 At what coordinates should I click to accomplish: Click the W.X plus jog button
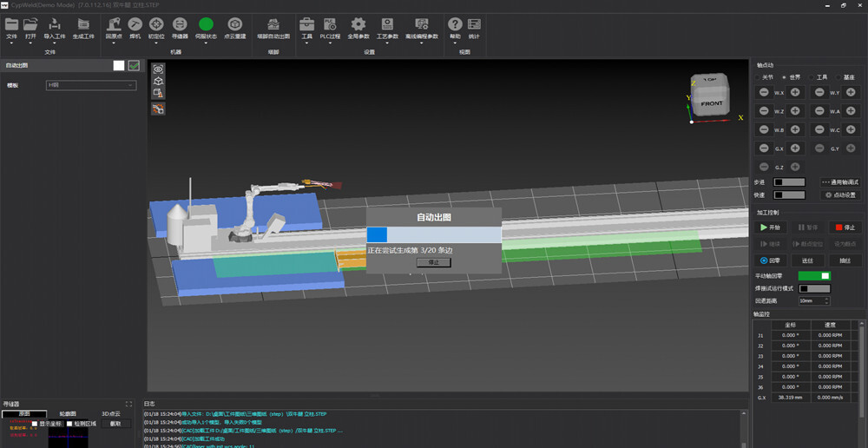click(x=795, y=92)
